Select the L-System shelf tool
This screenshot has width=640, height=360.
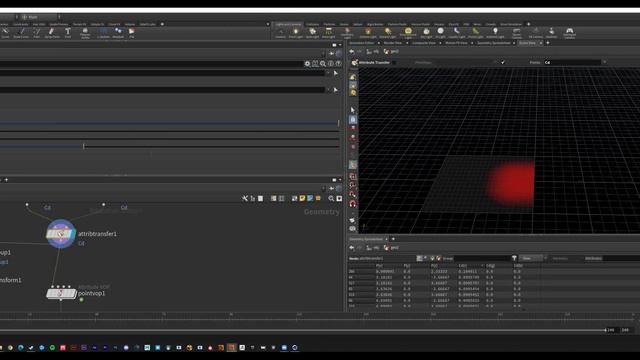pos(103,33)
